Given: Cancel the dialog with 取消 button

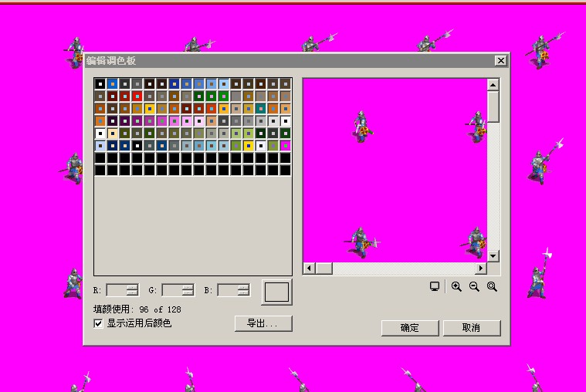Looking at the screenshot, I should pos(472,328).
